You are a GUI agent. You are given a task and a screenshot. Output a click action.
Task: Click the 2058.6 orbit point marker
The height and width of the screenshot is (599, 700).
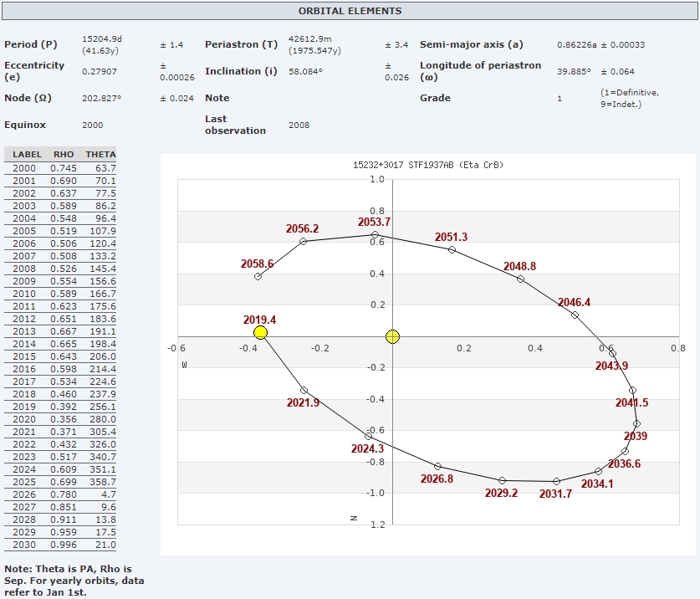click(258, 277)
